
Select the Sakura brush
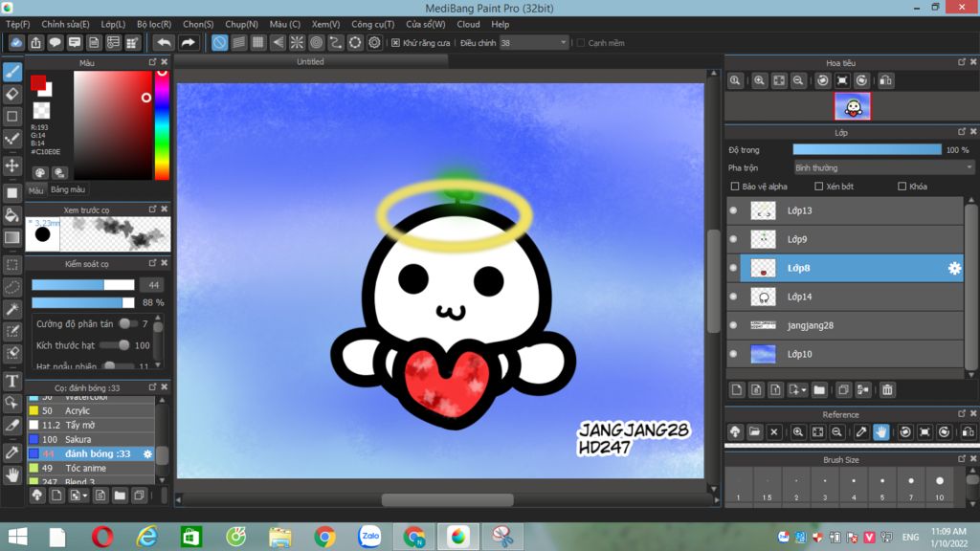(x=90, y=440)
